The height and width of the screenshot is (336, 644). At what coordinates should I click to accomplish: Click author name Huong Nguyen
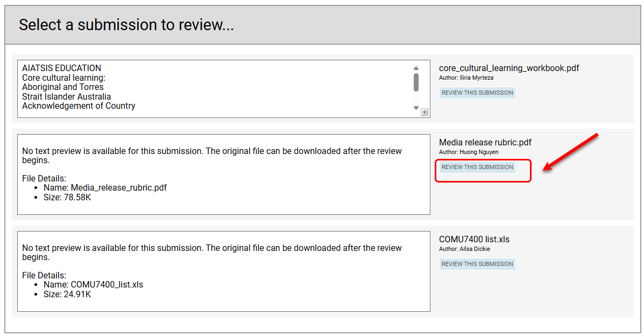[x=478, y=152]
